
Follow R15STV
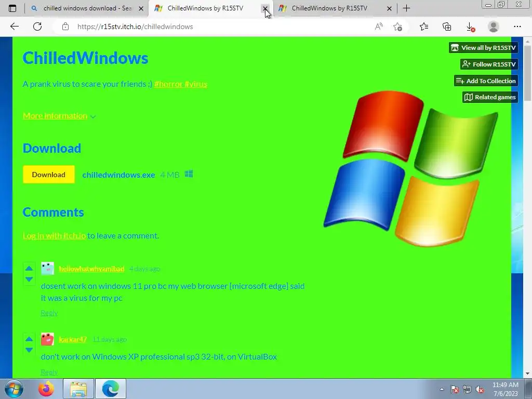pos(489,64)
